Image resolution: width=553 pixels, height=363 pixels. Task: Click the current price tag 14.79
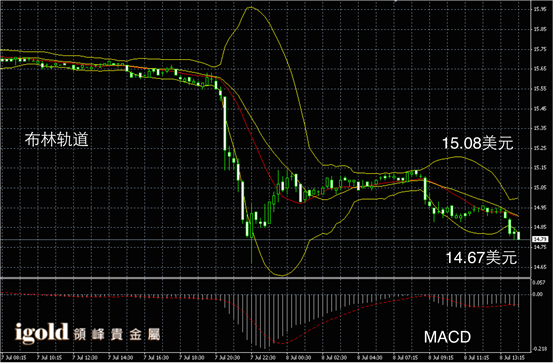540,239
